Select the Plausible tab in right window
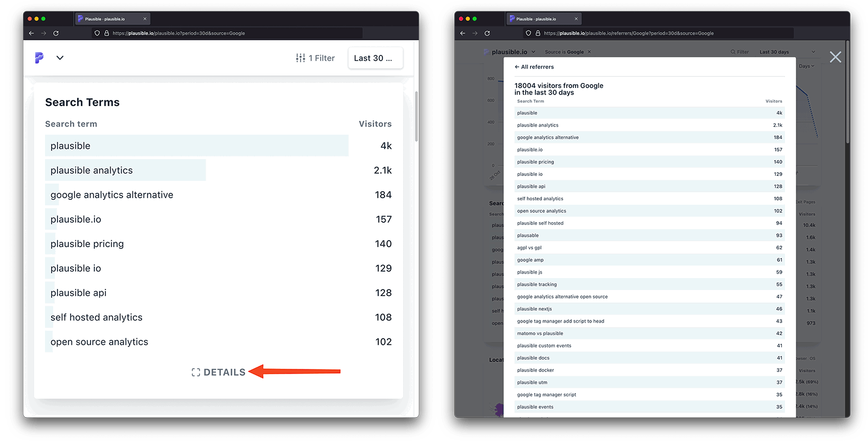Viewport: 868px width, 441px height. tap(543, 19)
